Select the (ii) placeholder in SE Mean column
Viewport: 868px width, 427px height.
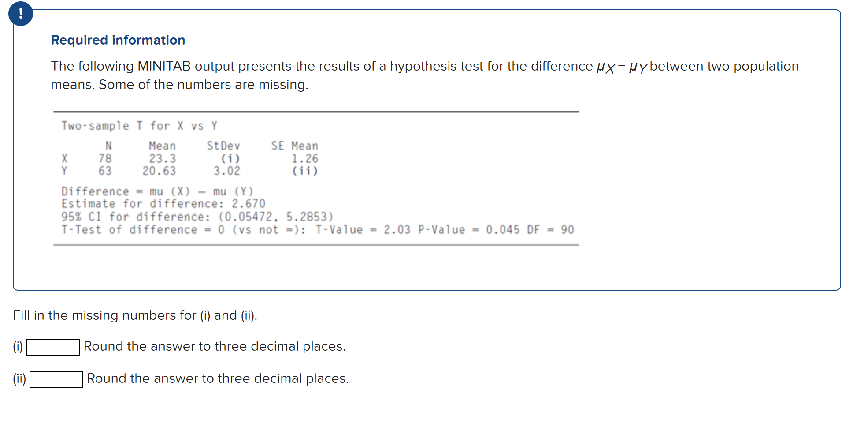tap(305, 171)
